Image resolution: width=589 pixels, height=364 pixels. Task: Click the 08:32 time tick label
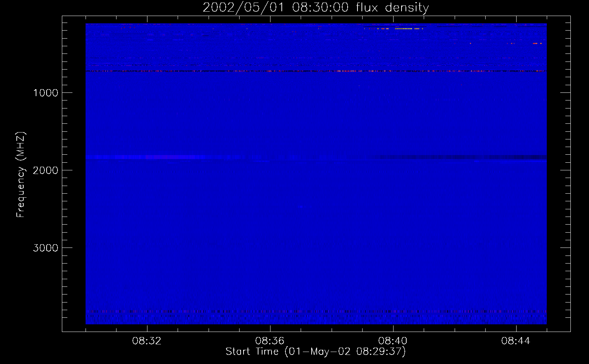[x=147, y=341]
